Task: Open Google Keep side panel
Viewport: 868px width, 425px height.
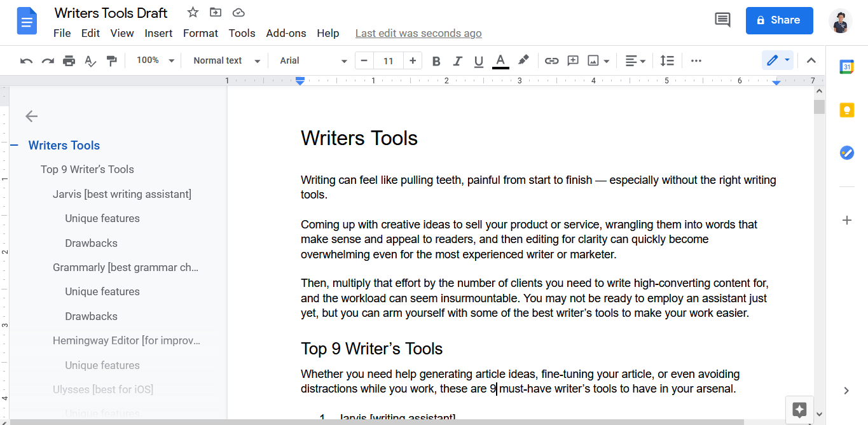Action: pyautogui.click(x=846, y=110)
